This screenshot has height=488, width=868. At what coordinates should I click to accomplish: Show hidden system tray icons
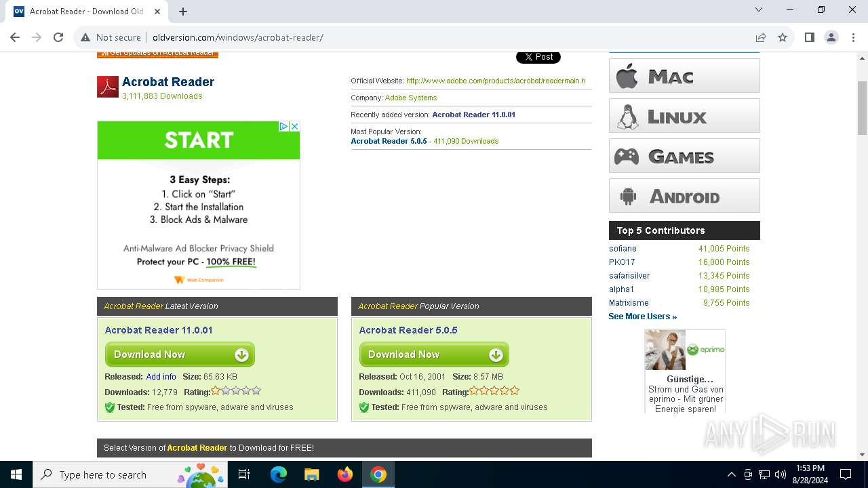click(731, 474)
